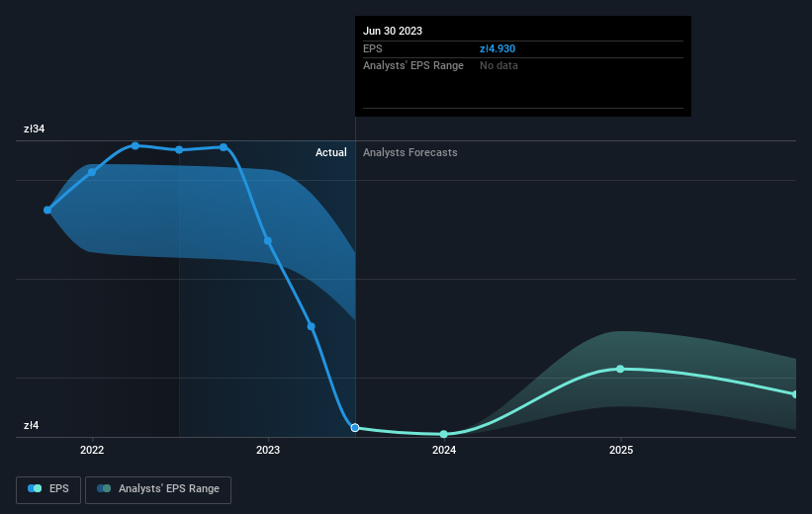The image size is (812, 514).
Task: Click the 'Jun 30 2023' tooltip date
Action: tap(393, 31)
